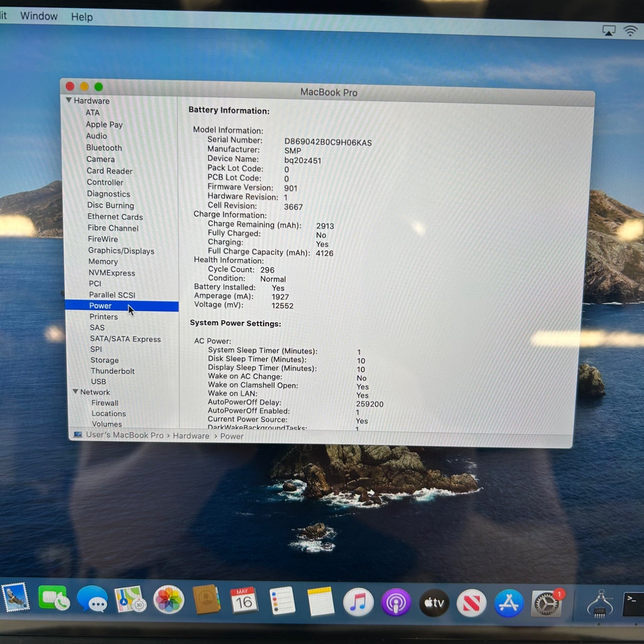This screenshot has width=644, height=644.
Task: Select Volumes under Network
Action: (107, 424)
